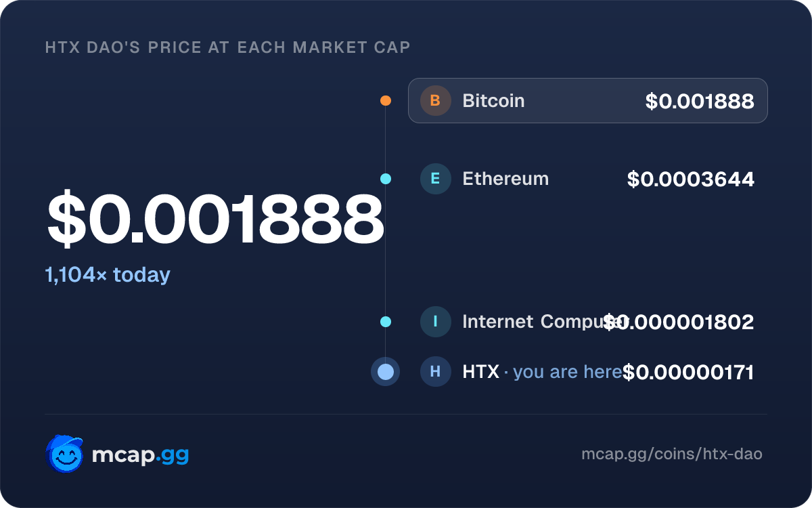Image resolution: width=812 pixels, height=508 pixels.
Task: Click the Internet Computer coin name
Action: click(x=535, y=322)
